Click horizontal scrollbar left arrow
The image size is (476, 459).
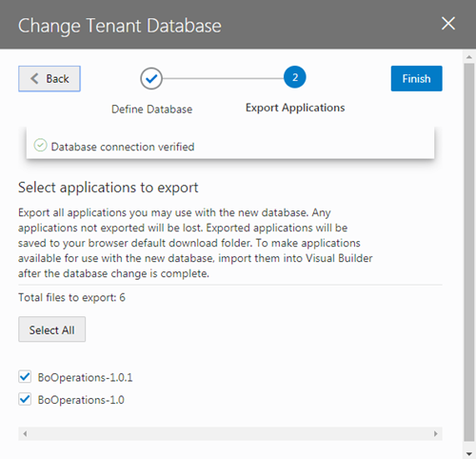[25, 433]
